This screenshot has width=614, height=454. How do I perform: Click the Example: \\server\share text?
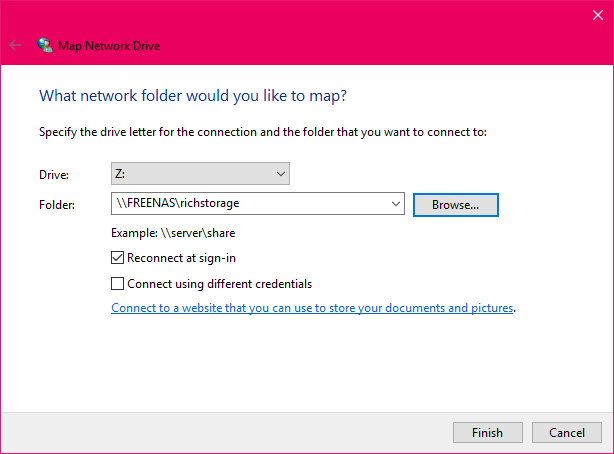[173, 233]
